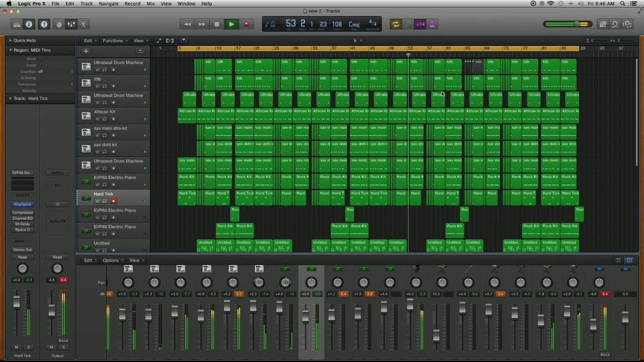644x362 pixels.
Task: Toggle the yellow Cycle mode button
Action: click(x=396, y=24)
